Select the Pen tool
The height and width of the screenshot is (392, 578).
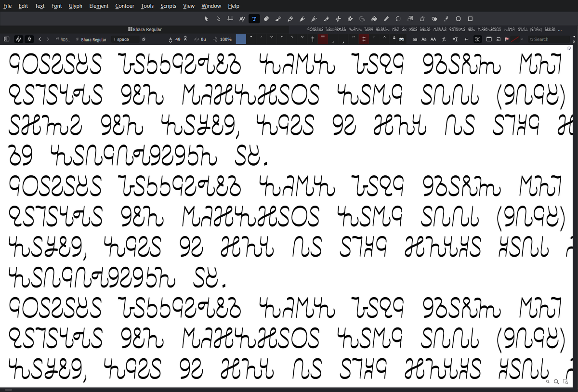tap(314, 19)
